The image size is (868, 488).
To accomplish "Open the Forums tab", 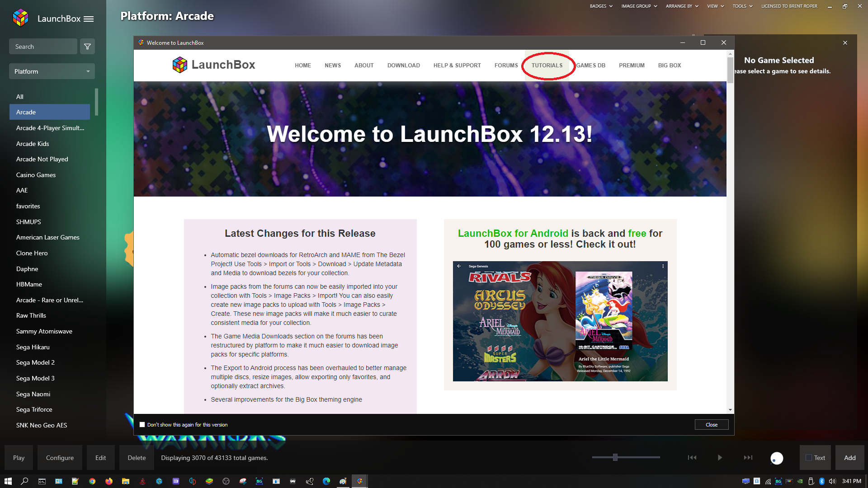I will click(506, 66).
